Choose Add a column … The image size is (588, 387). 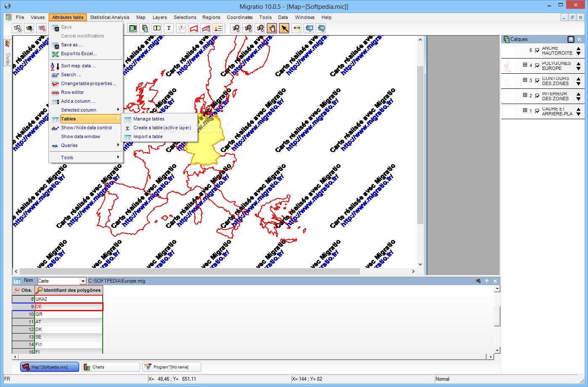pos(86,101)
